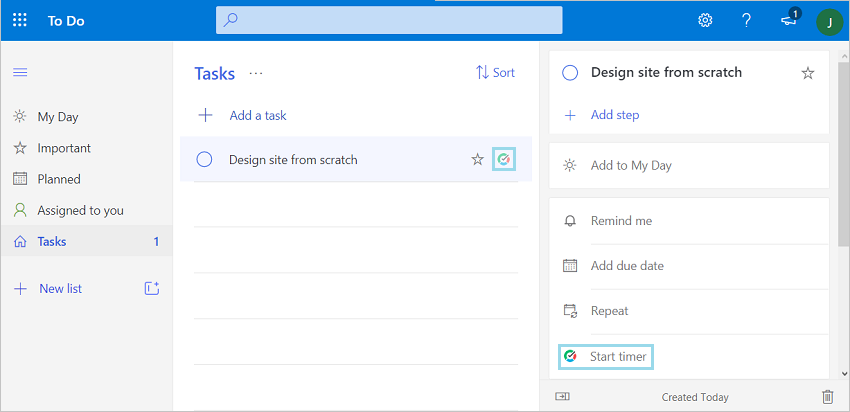The height and width of the screenshot is (412, 850).
Task: Open Add due date option
Action: tap(689, 266)
